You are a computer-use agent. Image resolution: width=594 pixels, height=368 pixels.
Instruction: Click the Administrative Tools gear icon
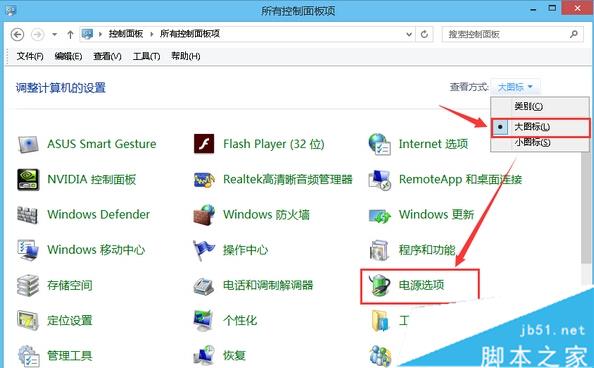28,356
